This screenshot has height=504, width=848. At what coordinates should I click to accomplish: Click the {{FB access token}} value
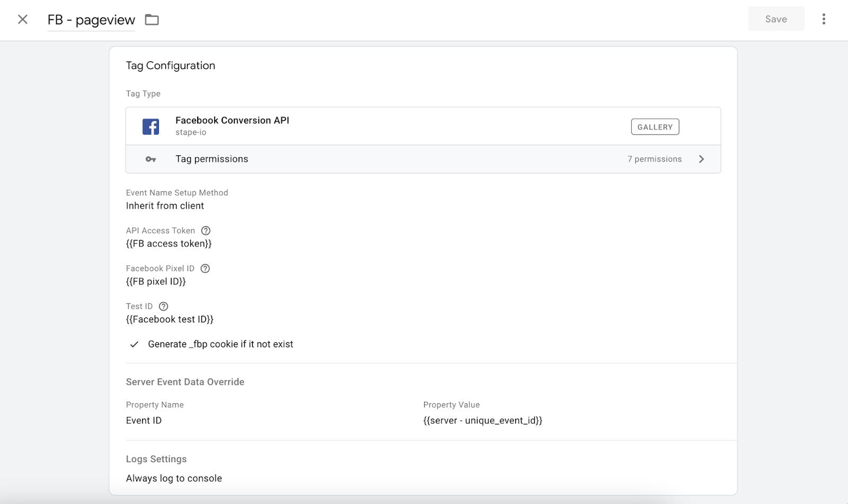(x=169, y=244)
